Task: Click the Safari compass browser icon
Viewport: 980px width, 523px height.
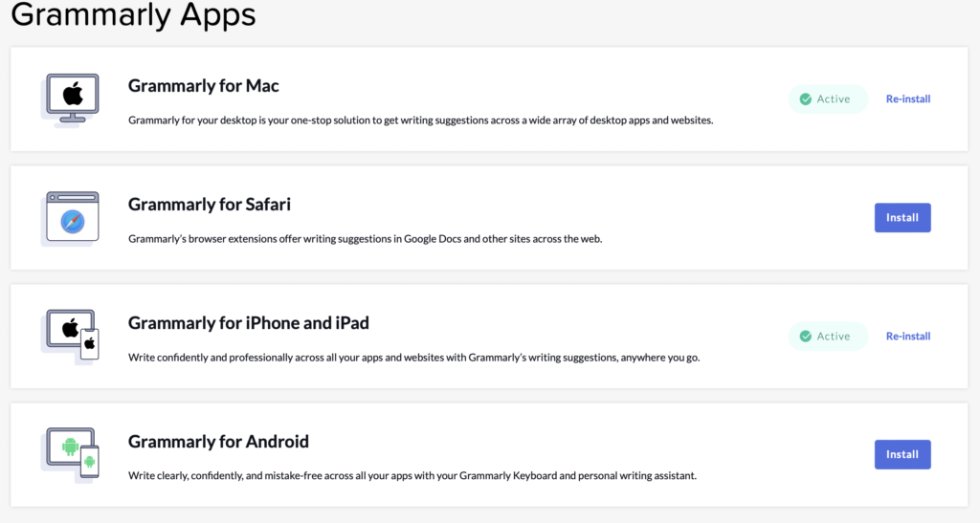Action: [x=73, y=219]
